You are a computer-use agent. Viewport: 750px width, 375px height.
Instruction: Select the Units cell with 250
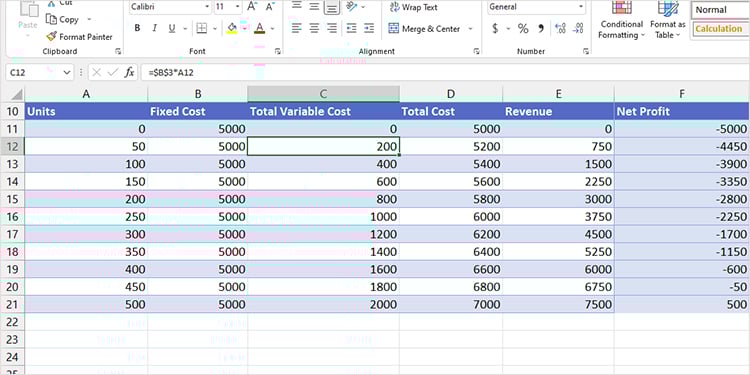(86, 217)
